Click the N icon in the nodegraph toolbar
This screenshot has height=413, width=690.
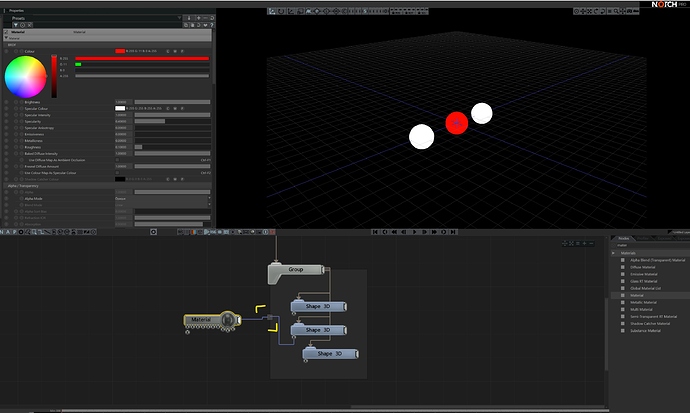click(x=2, y=232)
